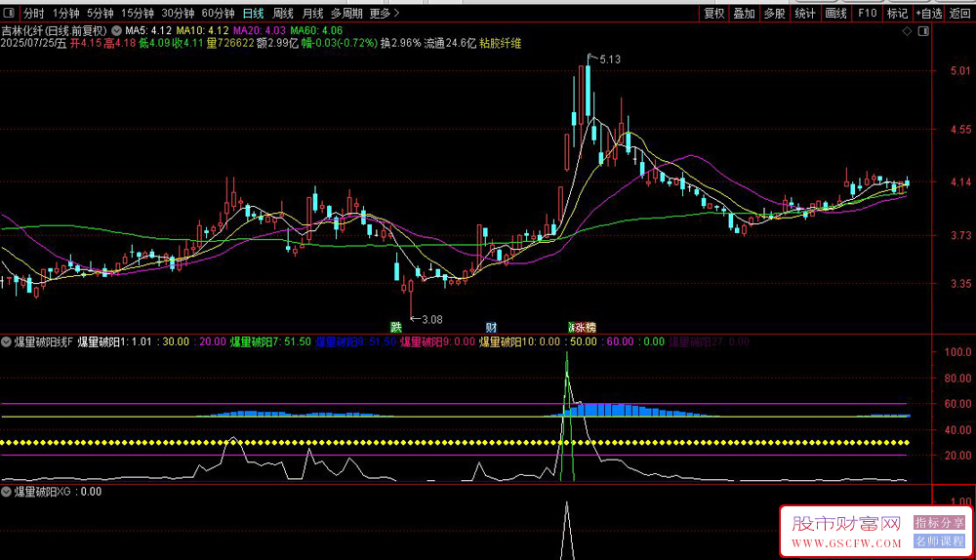Click the 幅-0.03(-0.72%) change value
The width and height of the screenshot is (976, 560).
pos(340,43)
